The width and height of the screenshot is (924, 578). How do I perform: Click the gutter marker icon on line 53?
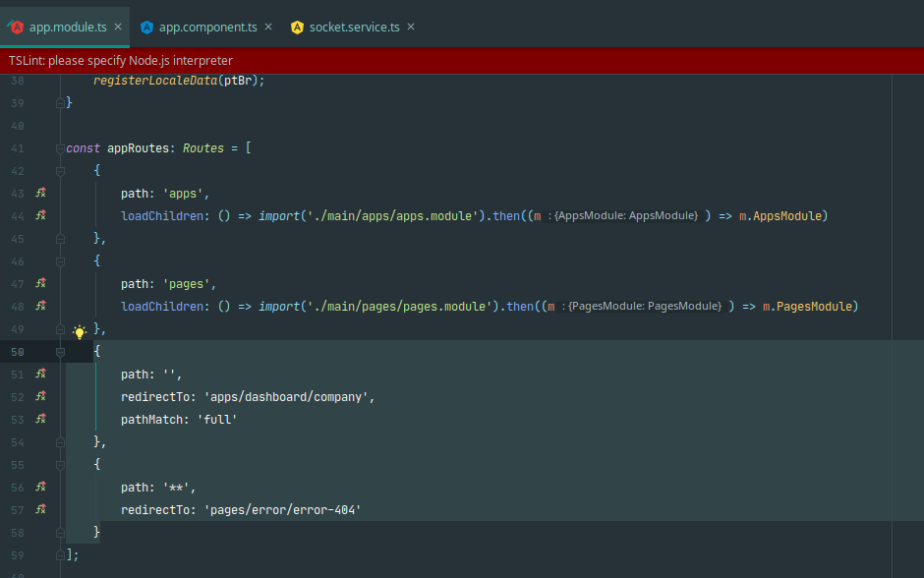point(40,419)
